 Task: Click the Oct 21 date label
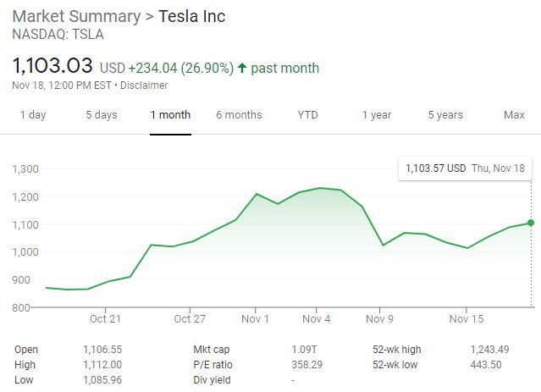click(105, 319)
